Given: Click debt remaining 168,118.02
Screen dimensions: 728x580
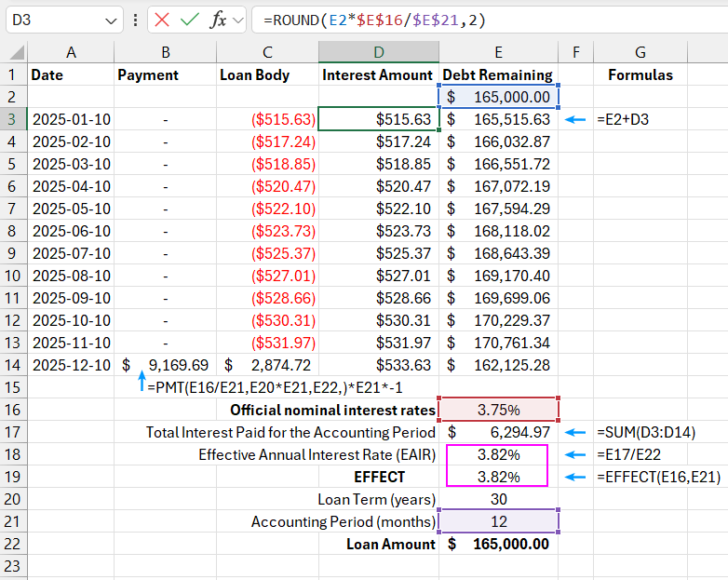Looking at the screenshot, I should 498,231.
